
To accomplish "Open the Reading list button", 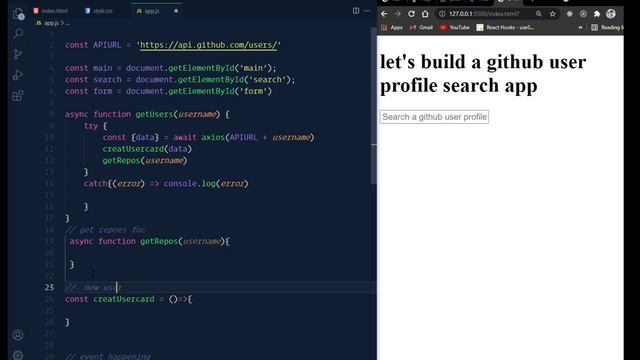I will pyautogui.click(x=607, y=27).
